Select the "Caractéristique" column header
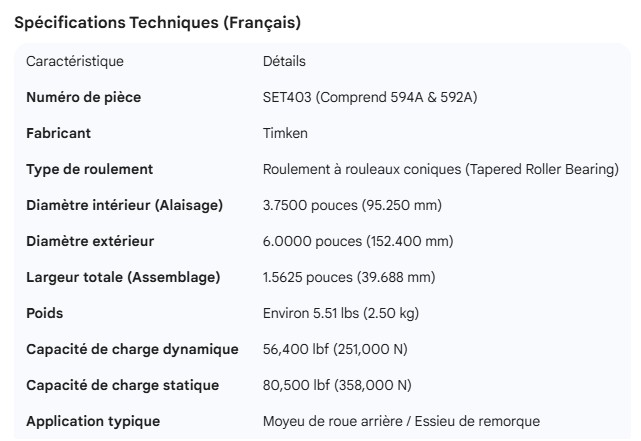641x441 pixels. [75, 62]
